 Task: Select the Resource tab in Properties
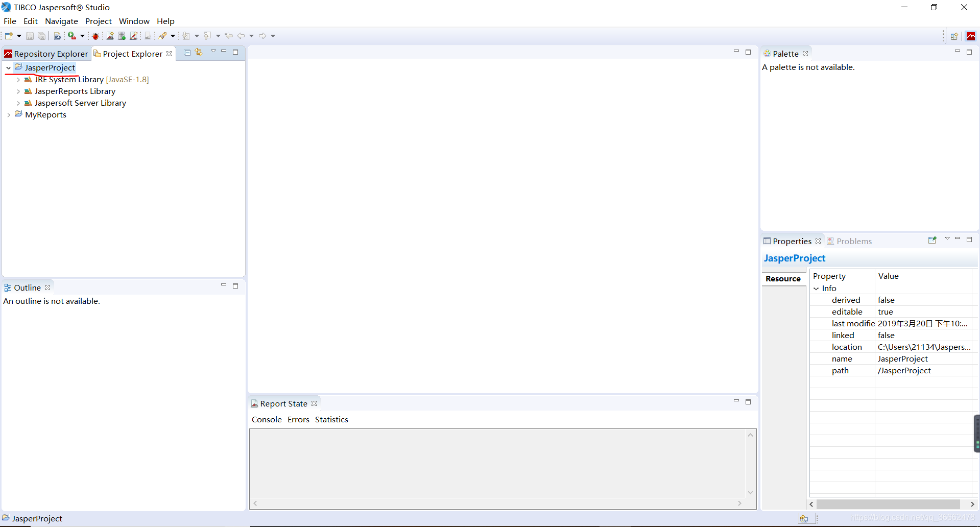[783, 279]
